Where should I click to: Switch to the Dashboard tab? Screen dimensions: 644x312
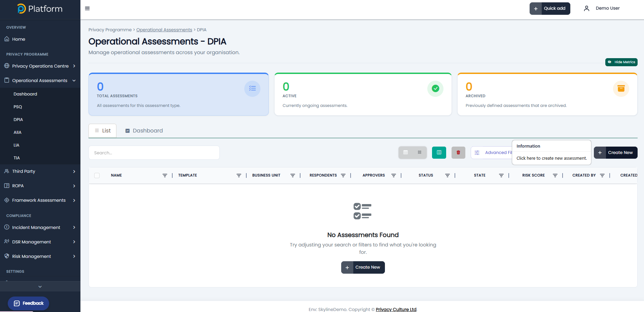(x=144, y=131)
